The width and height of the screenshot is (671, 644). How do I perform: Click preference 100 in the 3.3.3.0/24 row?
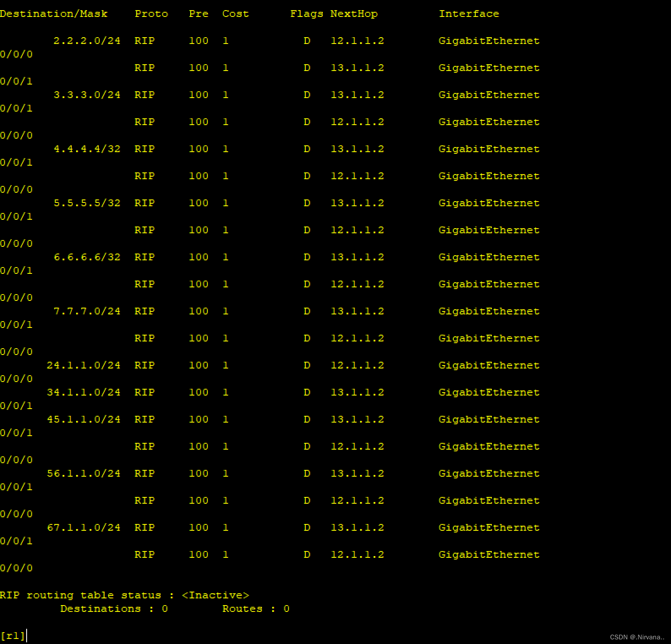(199, 95)
